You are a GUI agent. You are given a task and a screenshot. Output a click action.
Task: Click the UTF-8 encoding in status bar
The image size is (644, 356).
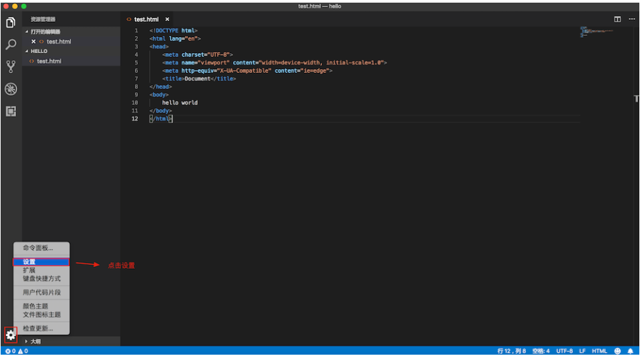click(x=564, y=351)
